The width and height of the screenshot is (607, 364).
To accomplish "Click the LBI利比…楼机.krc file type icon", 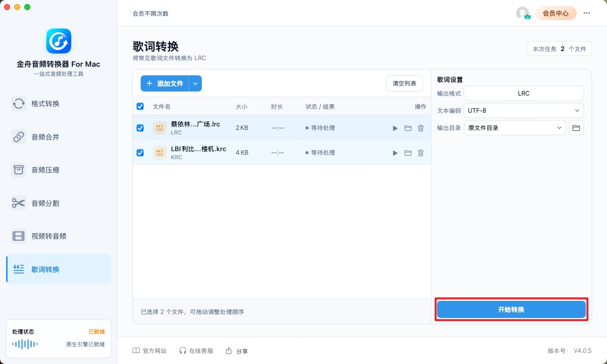I will coord(160,153).
